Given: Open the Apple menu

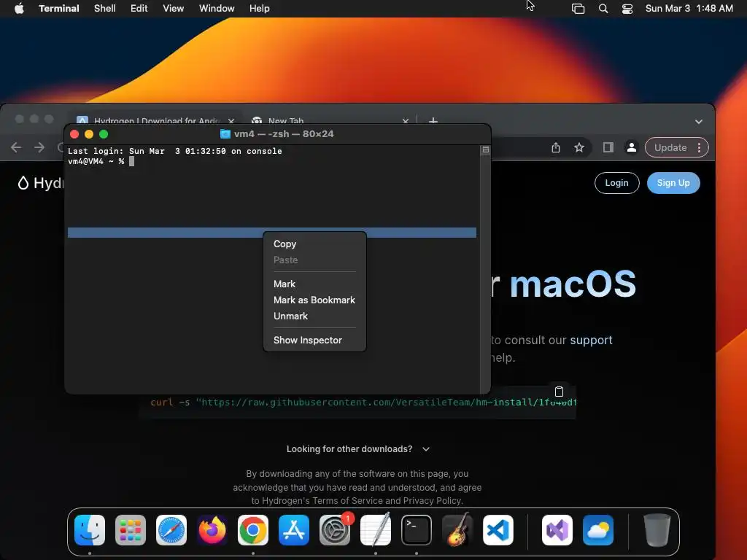Looking at the screenshot, I should click(19, 8).
